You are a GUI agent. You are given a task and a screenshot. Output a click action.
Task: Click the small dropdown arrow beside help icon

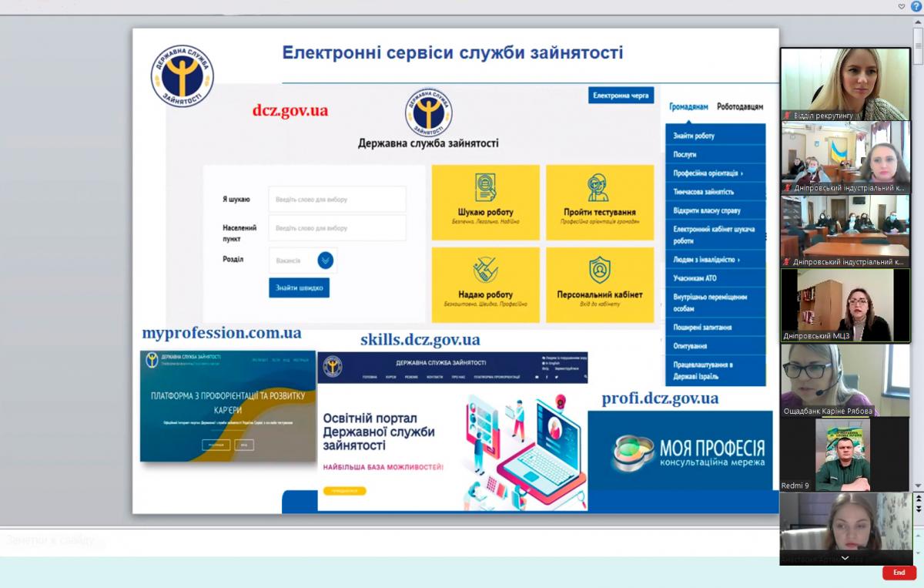[x=902, y=6]
